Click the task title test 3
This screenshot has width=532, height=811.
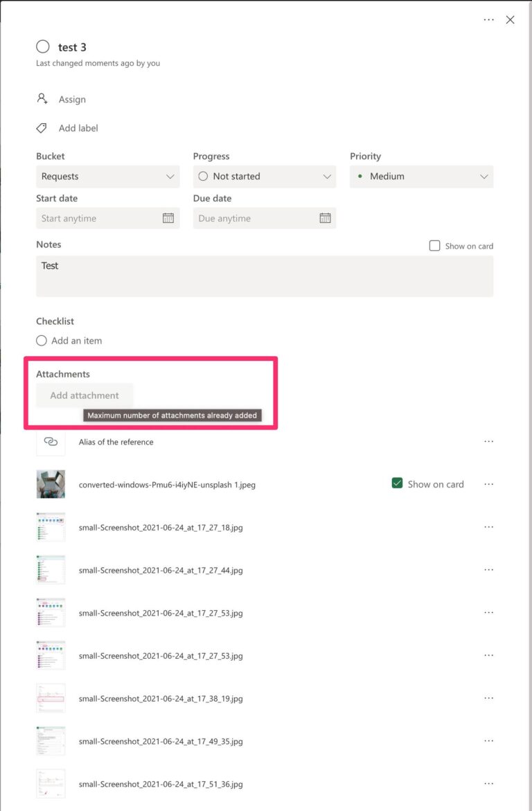coord(72,47)
